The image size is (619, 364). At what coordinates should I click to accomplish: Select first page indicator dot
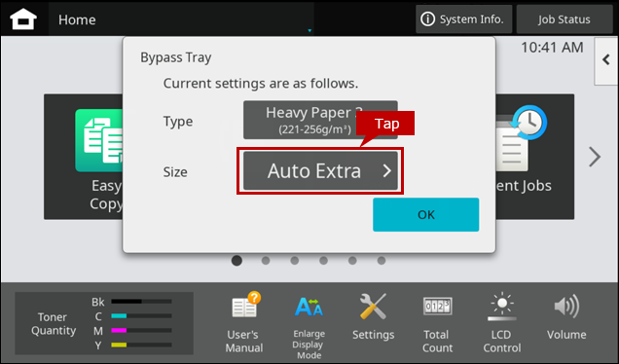click(x=237, y=261)
